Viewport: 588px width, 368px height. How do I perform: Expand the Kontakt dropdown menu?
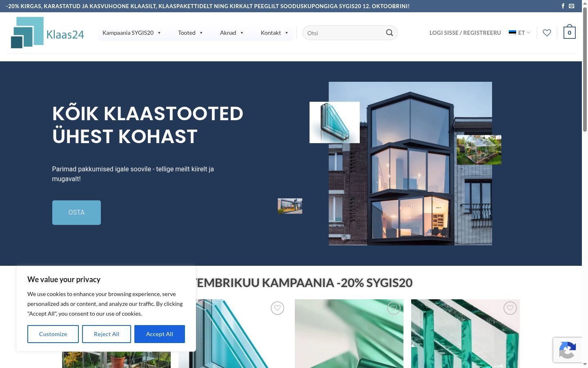pos(275,33)
